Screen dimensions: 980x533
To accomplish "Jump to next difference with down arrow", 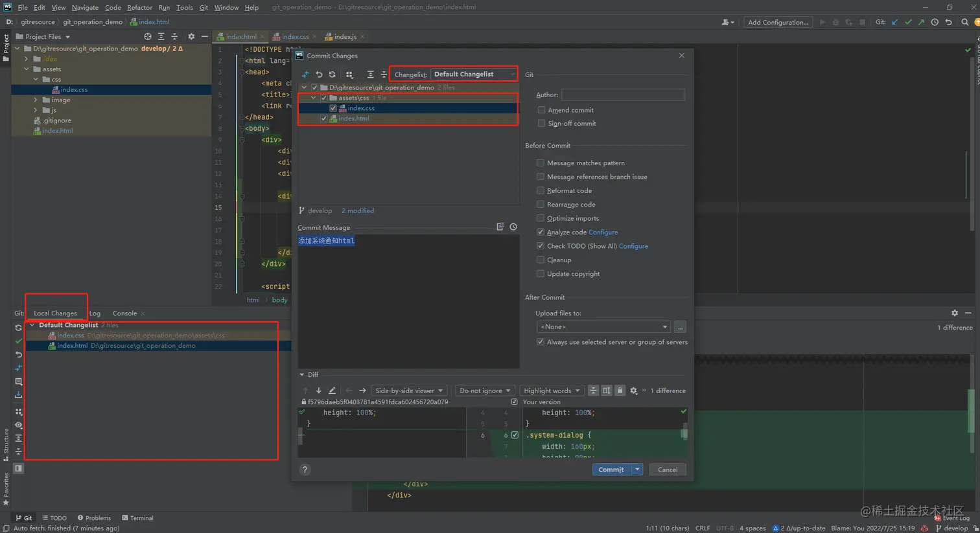I will click(319, 391).
